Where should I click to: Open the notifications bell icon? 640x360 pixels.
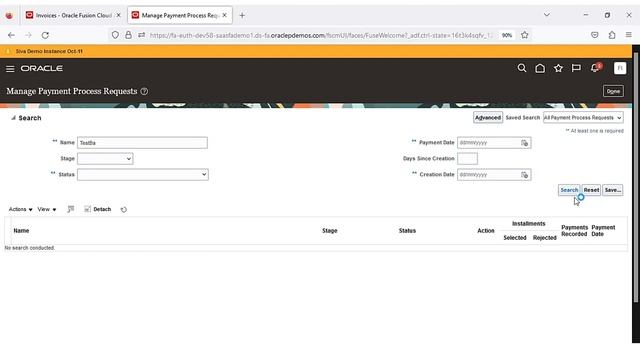tap(595, 68)
